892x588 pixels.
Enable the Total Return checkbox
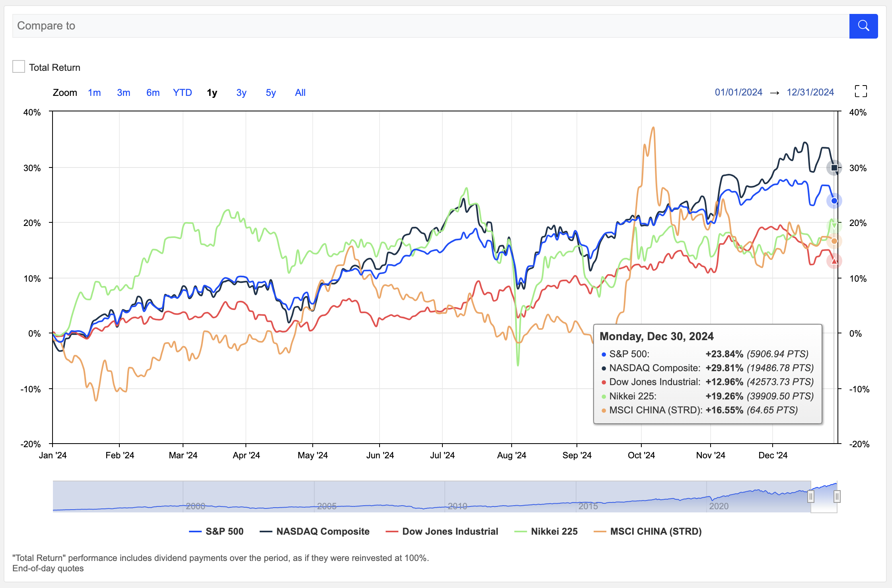(19, 66)
